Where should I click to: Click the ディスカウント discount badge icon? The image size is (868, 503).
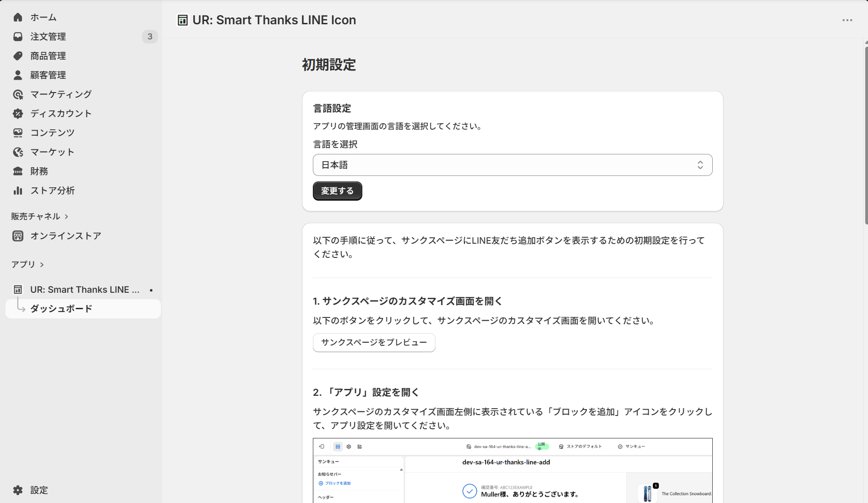pyautogui.click(x=18, y=114)
